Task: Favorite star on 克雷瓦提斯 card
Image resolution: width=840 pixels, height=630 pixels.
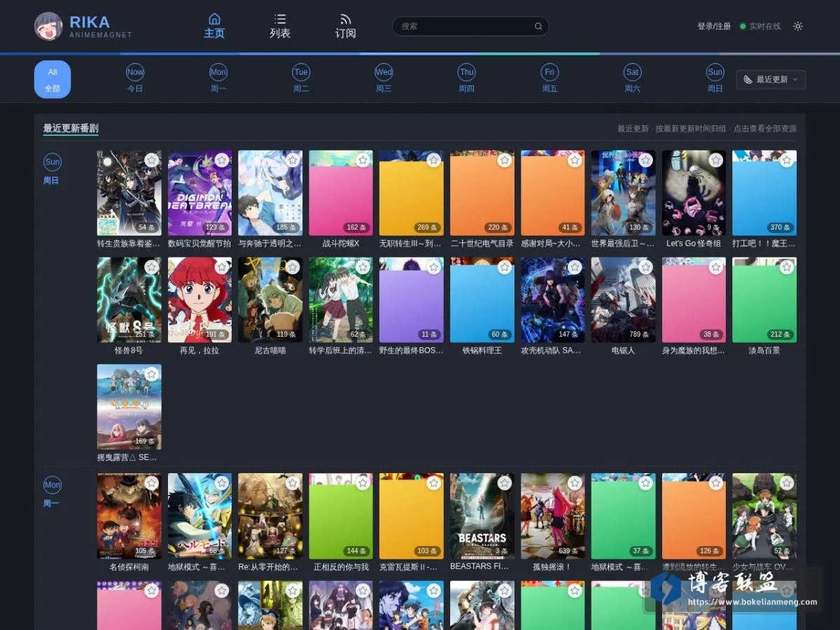Action: coord(434,484)
